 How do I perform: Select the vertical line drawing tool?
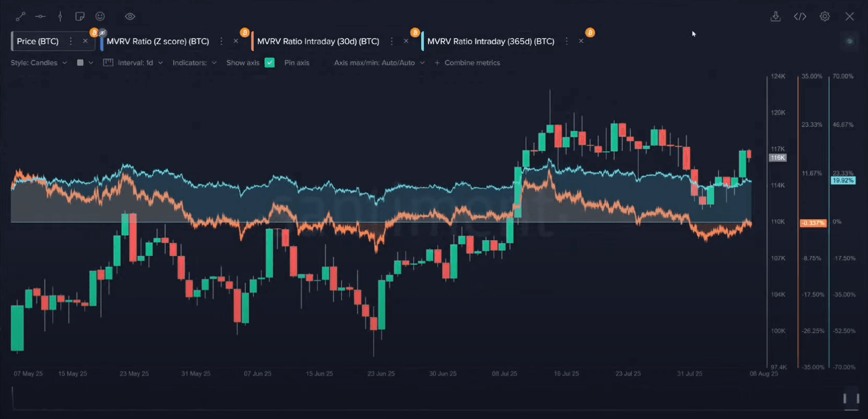pos(60,16)
